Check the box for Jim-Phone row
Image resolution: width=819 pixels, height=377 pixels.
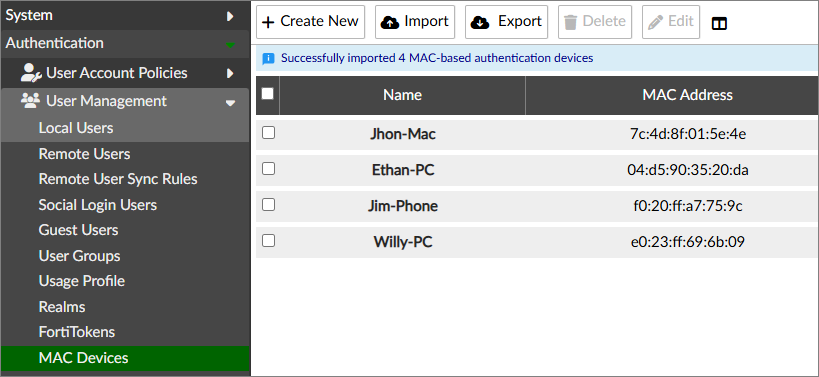(268, 205)
